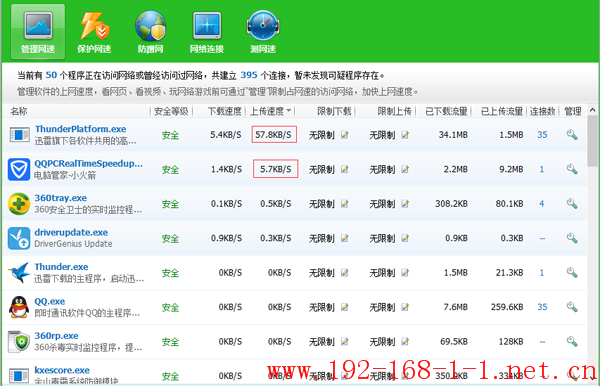Viewport: 600px width, 386px height.
Task: View 35 connections of QQ.exe
Action: (x=542, y=307)
